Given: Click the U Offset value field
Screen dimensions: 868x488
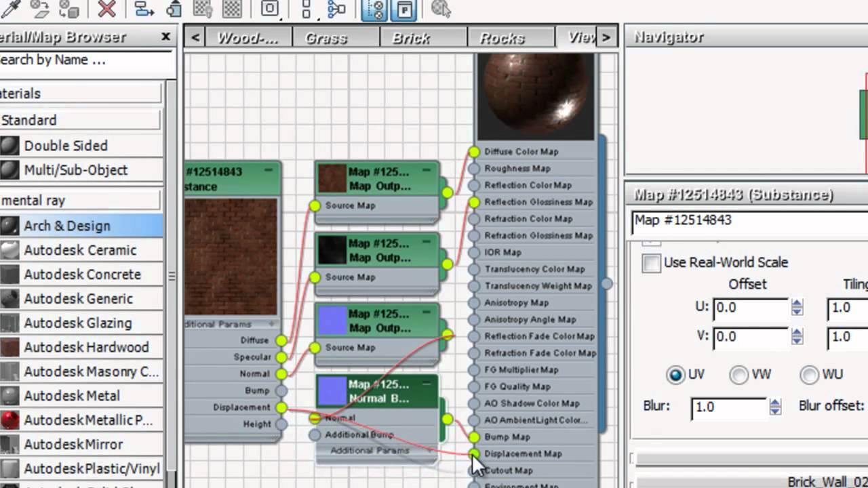Looking at the screenshot, I should pyautogui.click(x=751, y=308).
